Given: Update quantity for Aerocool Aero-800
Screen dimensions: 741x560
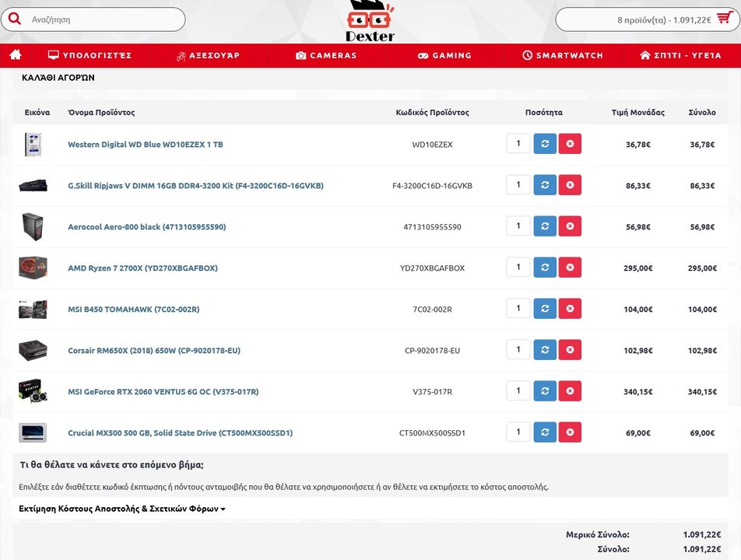Looking at the screenshot, I should (x=545, y=226).
